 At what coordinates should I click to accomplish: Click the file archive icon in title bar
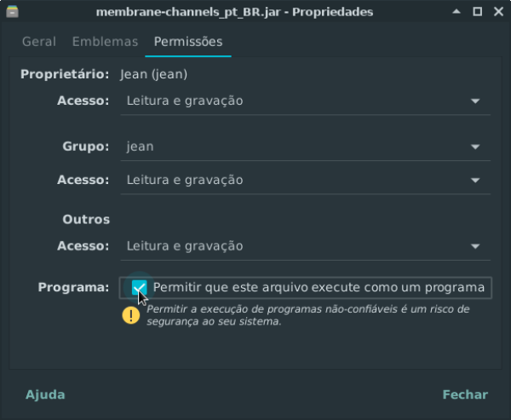(x=13, y=11)
